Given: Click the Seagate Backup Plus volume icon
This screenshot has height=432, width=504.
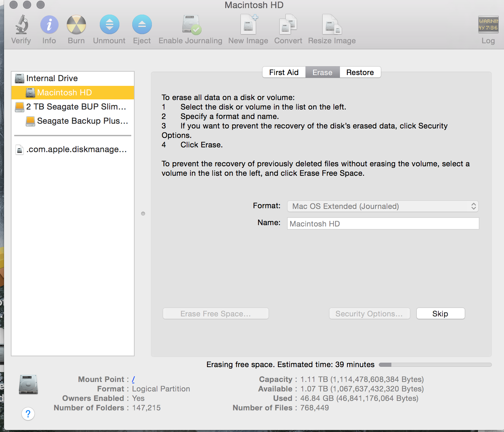Looking at the screenshot, I should point(30,121).
